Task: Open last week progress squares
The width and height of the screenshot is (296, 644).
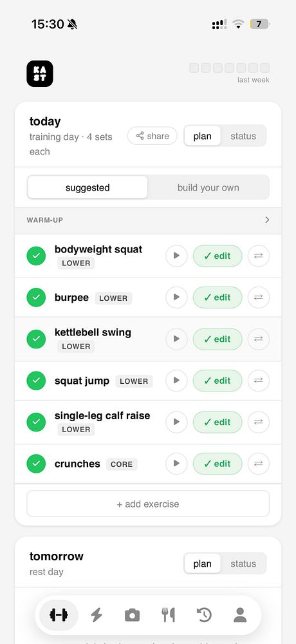Action: pyautogui.click(x=230, y=68)
